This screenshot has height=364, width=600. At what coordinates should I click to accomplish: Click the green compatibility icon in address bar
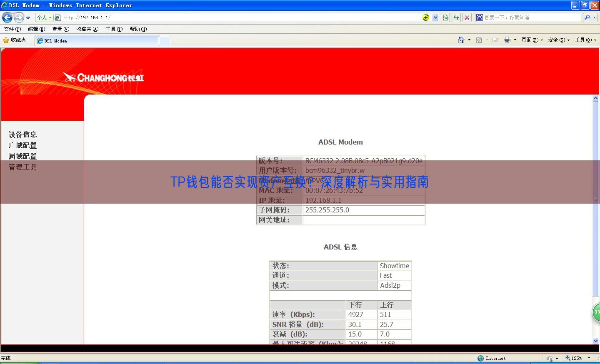click(426, 17)
